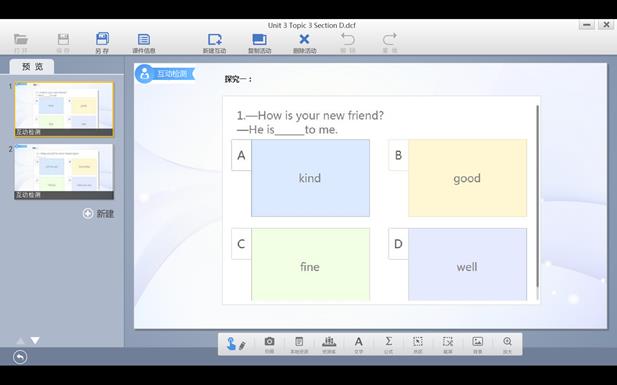Click the title 'Unit 3 Topic 3 Section D.dcf'

[x=312, y=25]
